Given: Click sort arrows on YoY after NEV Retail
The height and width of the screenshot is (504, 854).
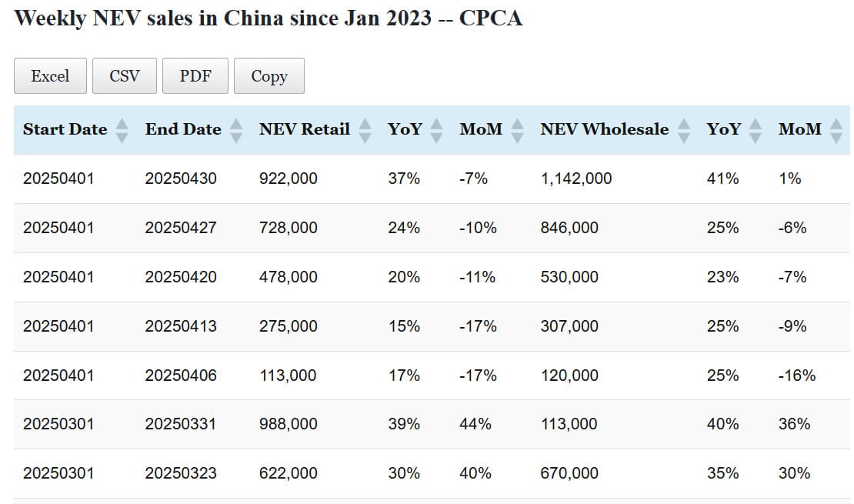Looking at the screenshot, I should click(x=437, y=130).
